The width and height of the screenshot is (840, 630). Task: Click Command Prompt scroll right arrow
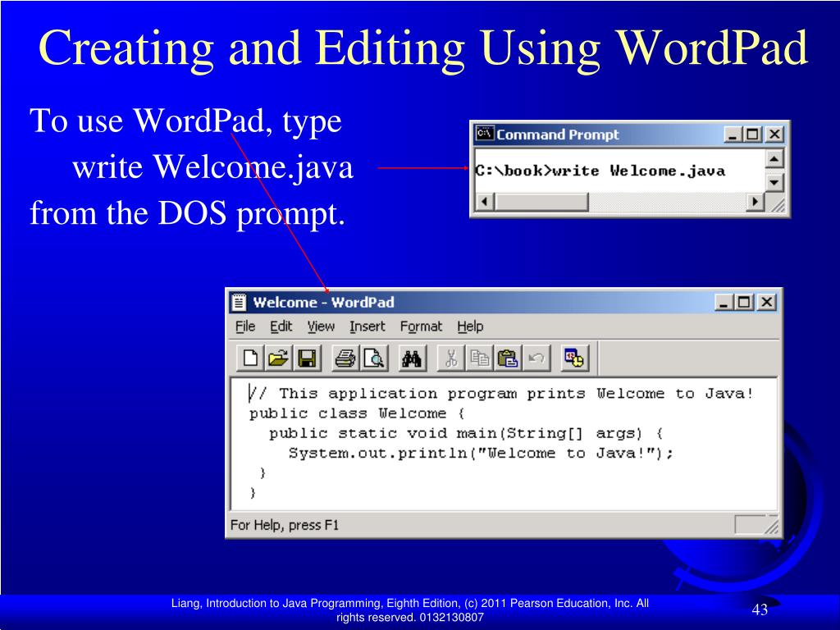point(755,202)
